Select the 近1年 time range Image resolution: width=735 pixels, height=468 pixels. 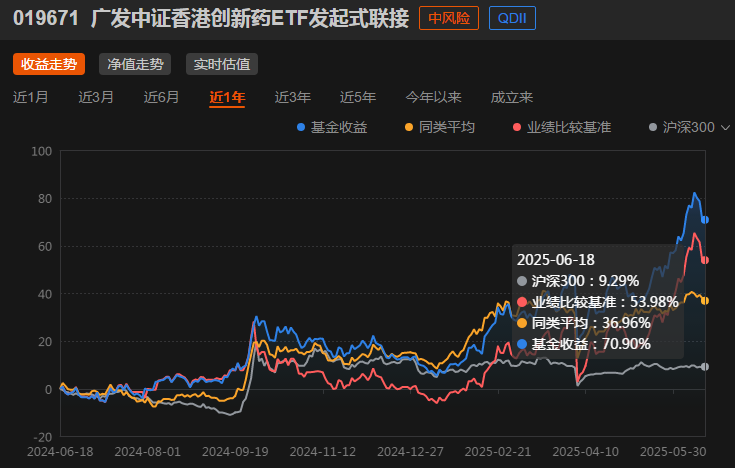point(227,97)
